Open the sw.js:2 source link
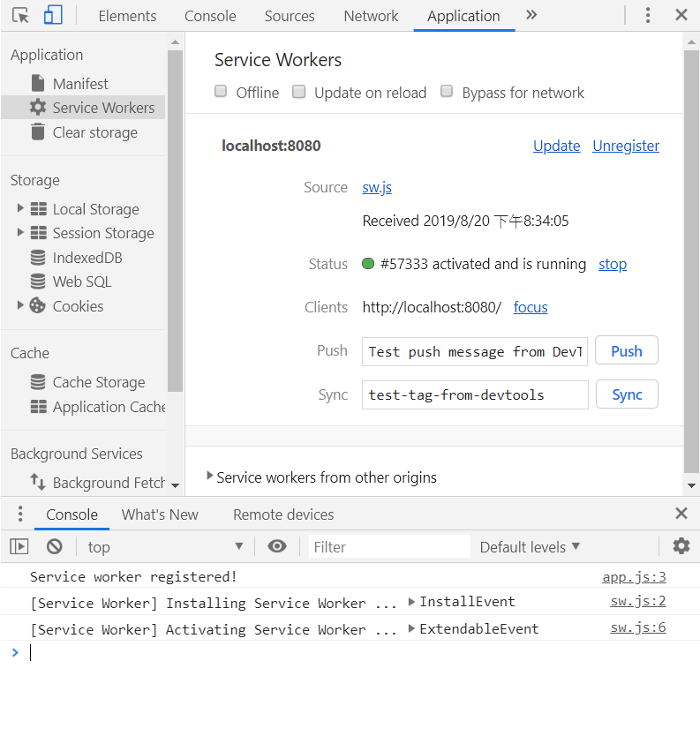This screenshot has width=700, height=751. click(637, 601)
